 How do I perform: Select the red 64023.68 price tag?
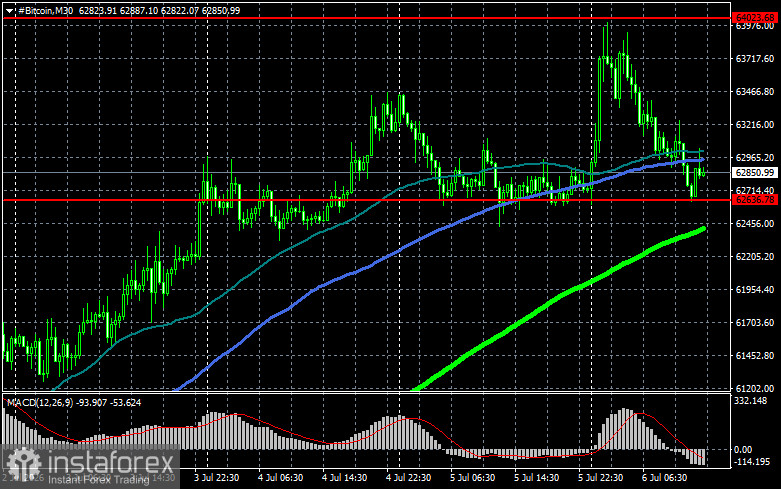point(755,18)
